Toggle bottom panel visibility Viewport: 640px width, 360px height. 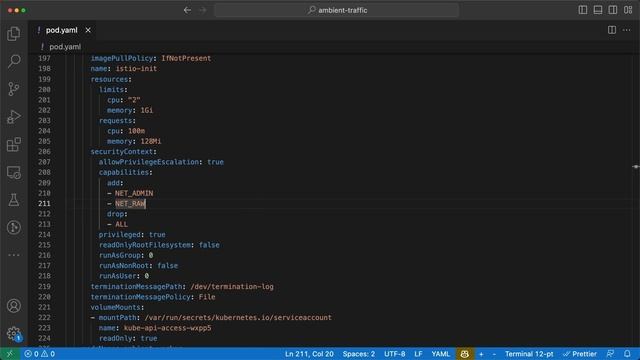pos(598,10)
